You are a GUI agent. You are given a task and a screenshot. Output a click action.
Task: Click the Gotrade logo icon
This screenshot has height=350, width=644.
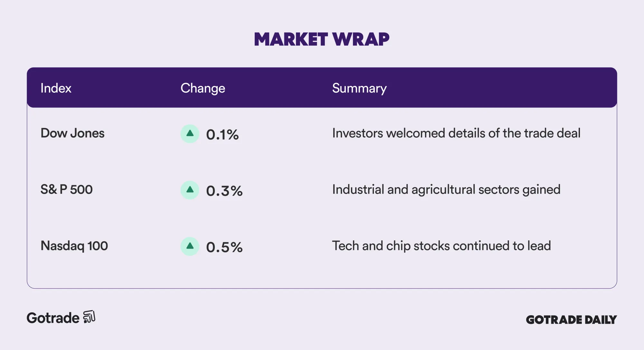tap(89, 317)
